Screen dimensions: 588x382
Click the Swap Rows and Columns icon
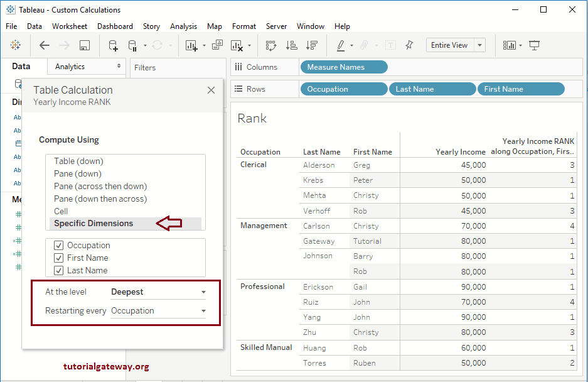pyautogui.click(x=270, y=45)
